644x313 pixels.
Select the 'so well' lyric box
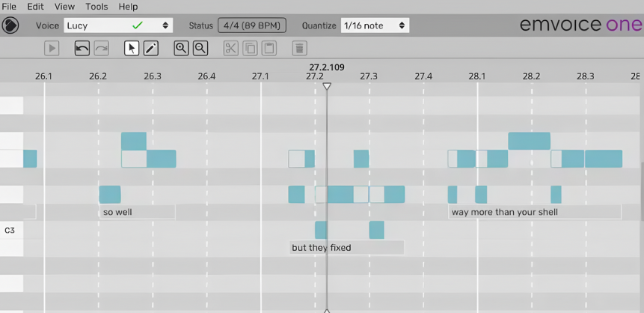coord(137,212)
